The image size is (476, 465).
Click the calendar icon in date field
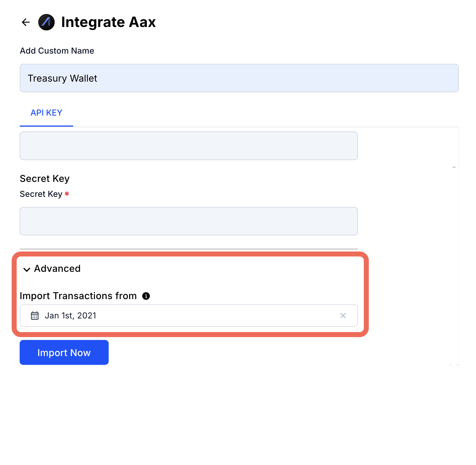(x=35, y=315)
